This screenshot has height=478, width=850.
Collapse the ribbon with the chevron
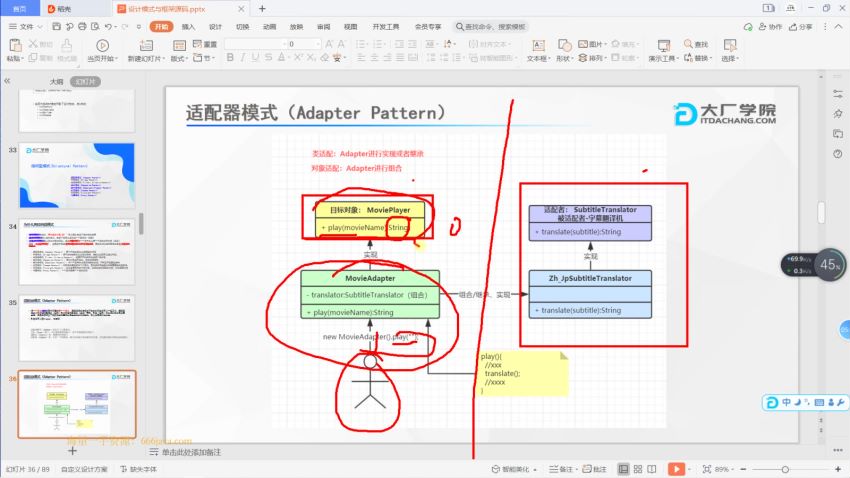[x=839, y=27]
